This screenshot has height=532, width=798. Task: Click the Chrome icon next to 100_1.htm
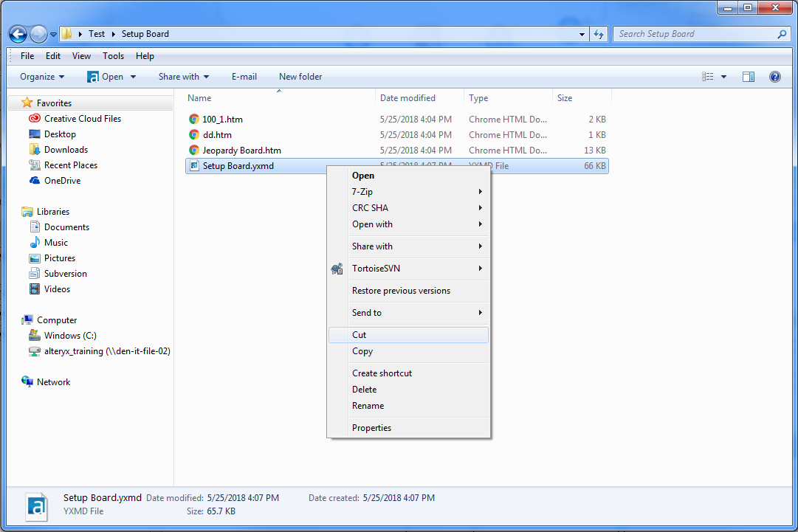coord(193,119)
